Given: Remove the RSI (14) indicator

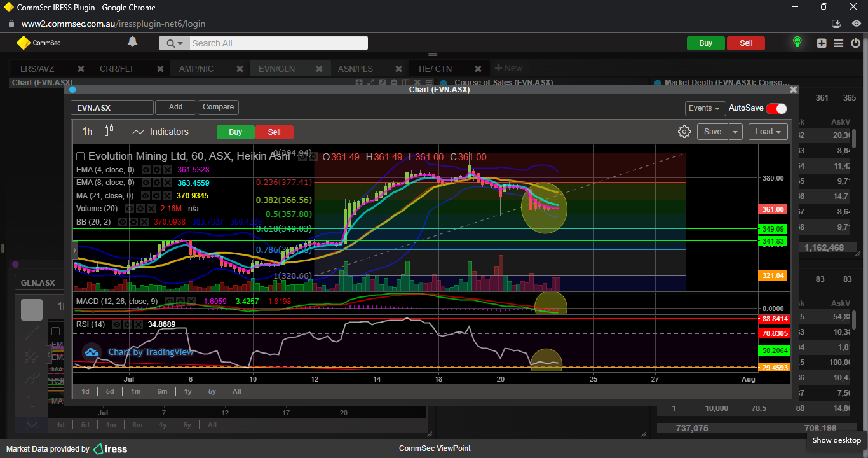Looking at the screenshot, I should click(x=138, y=324).
